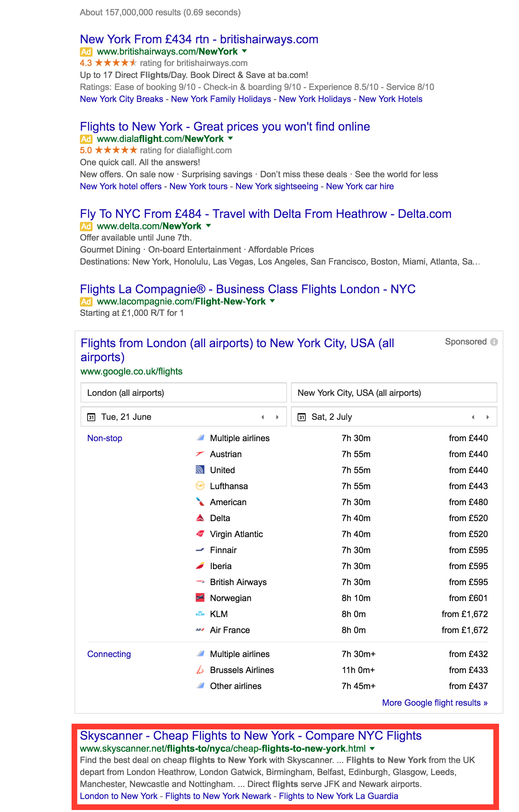Screen dimensions: 519x812
Task: Click the Norwegian airline logo icon
Action: click(200, 598)
